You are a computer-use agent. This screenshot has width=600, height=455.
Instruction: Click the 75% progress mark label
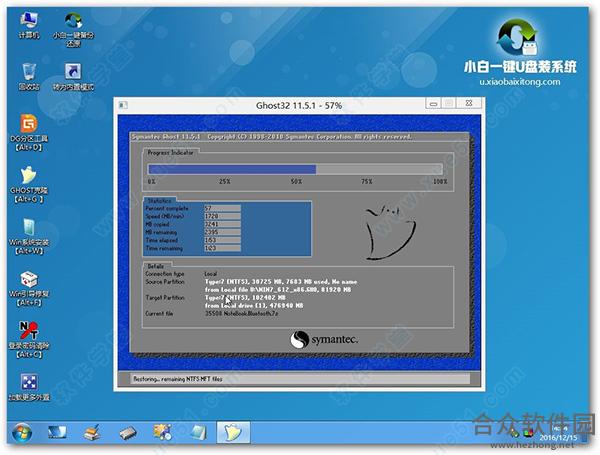click(x=367, y=181)
